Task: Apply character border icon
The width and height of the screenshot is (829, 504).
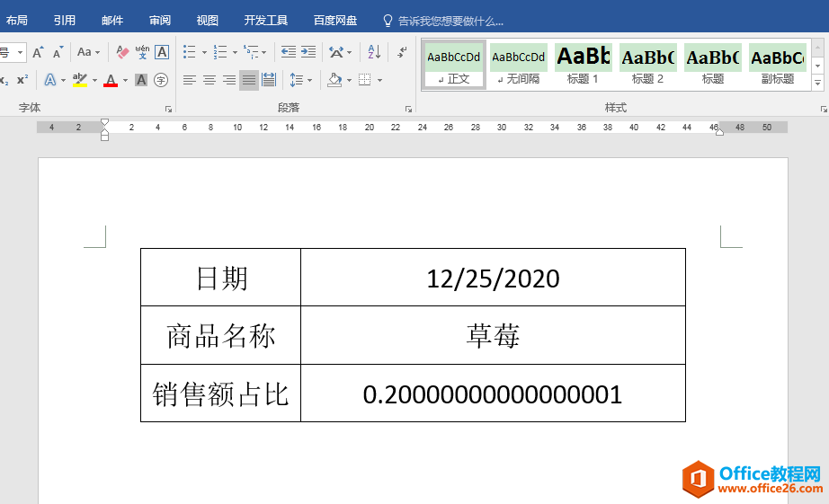Action: pyautogui.click(x=162, y=52)
